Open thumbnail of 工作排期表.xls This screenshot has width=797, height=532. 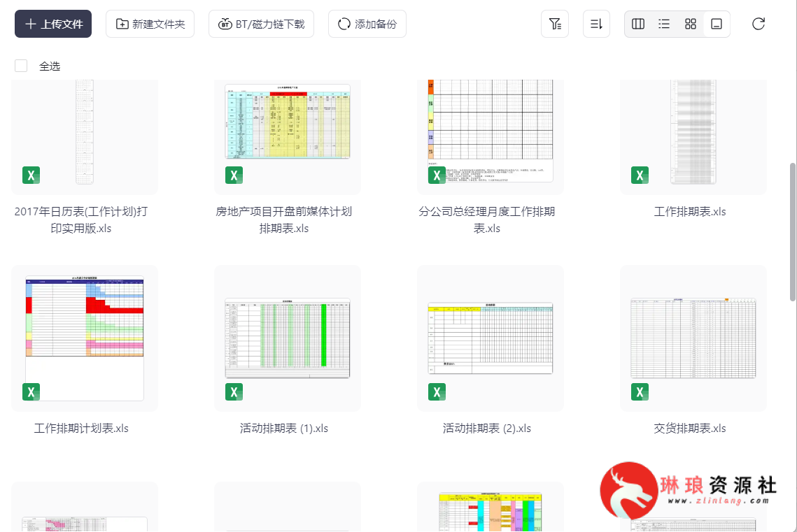pos(693,132)
